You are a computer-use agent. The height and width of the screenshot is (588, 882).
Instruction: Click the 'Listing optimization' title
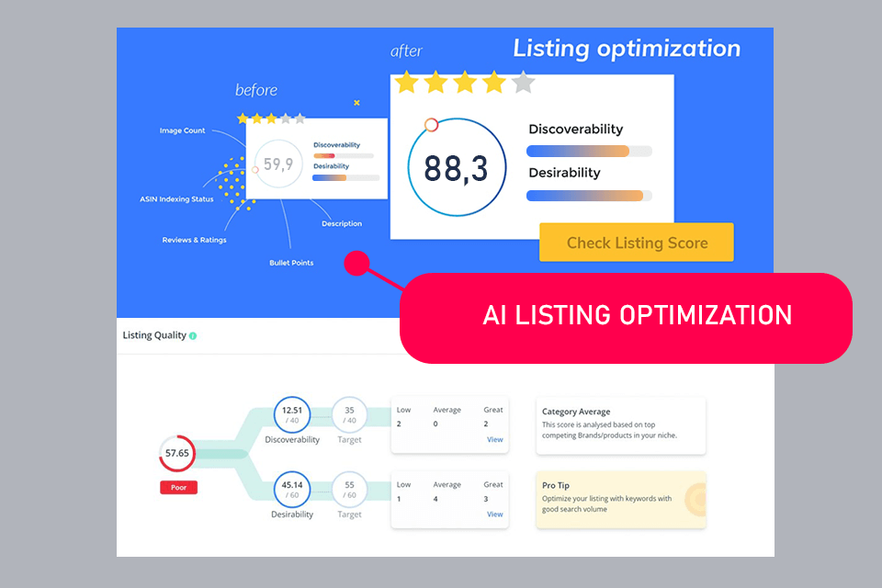click(x=627, y=49)
